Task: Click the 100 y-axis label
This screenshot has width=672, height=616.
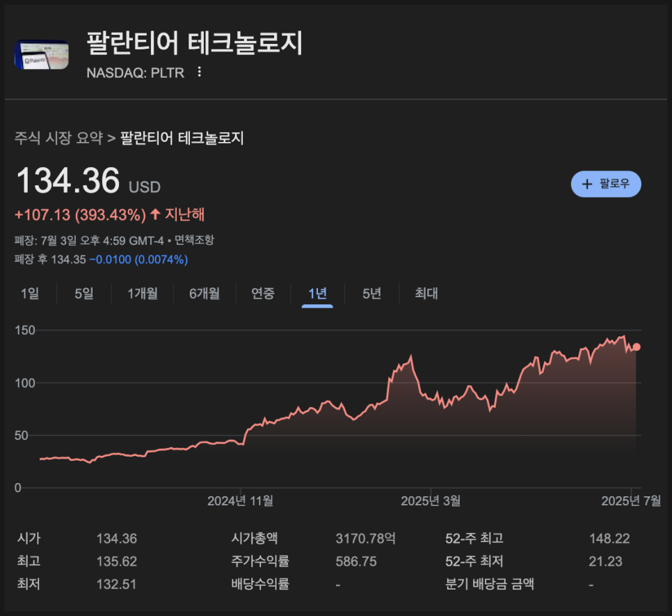Action: click(25, 383)
